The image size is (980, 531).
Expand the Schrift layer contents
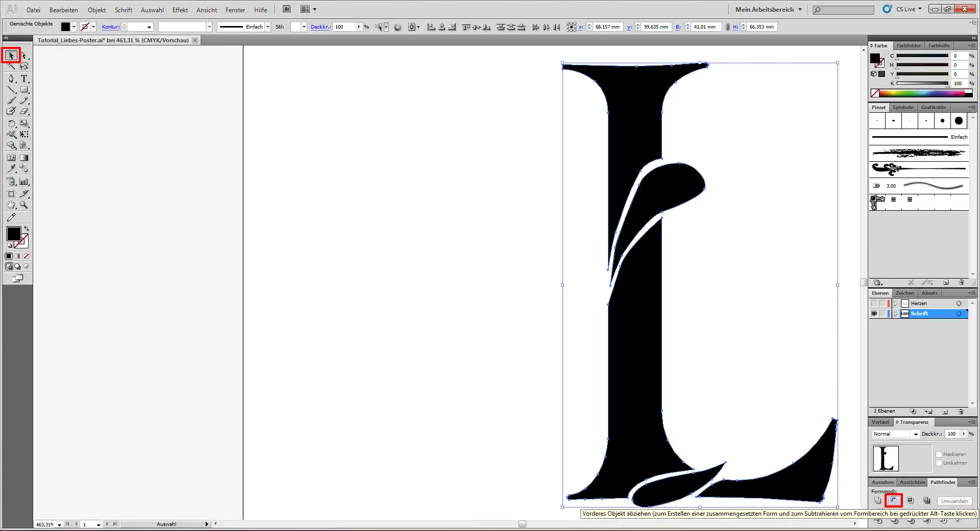pyautogui.click(x=895, y=314)
